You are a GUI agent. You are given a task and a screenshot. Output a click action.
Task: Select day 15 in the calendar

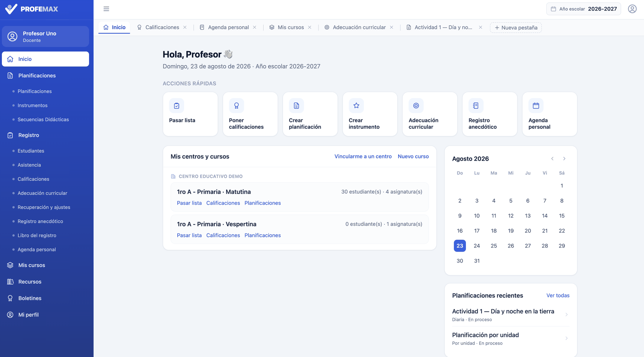click(x=561, y=216)
